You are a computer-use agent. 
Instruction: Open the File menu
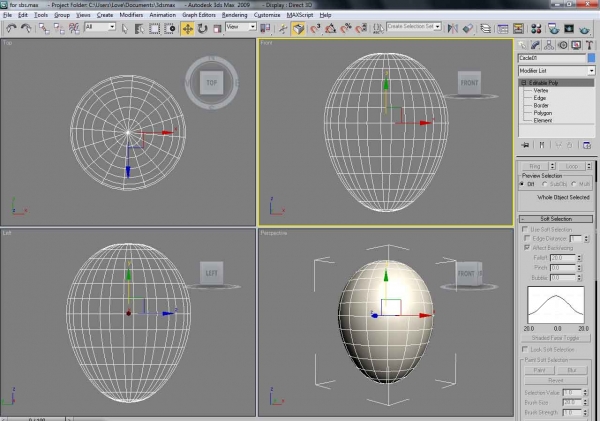pos(7,15)
